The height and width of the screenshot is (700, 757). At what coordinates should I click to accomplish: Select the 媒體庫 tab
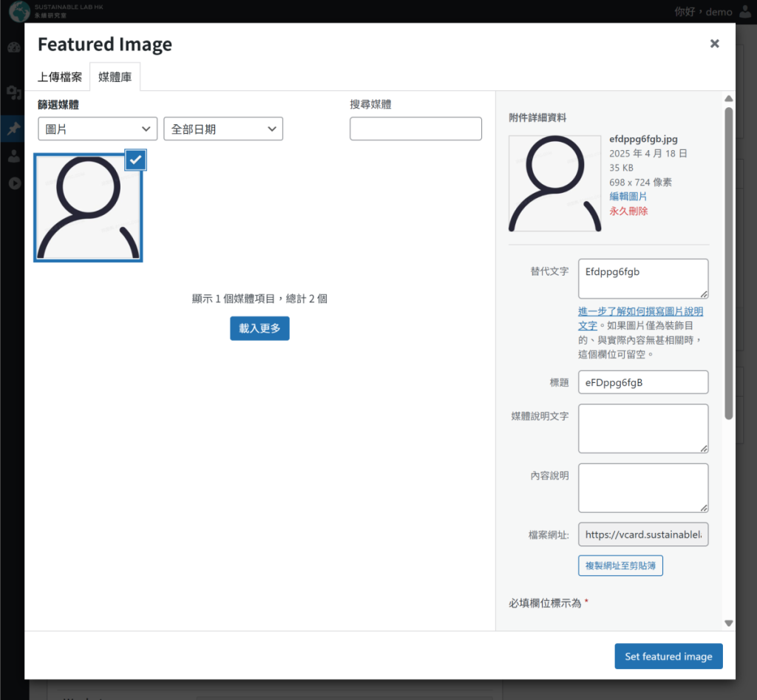coord(115,77)
